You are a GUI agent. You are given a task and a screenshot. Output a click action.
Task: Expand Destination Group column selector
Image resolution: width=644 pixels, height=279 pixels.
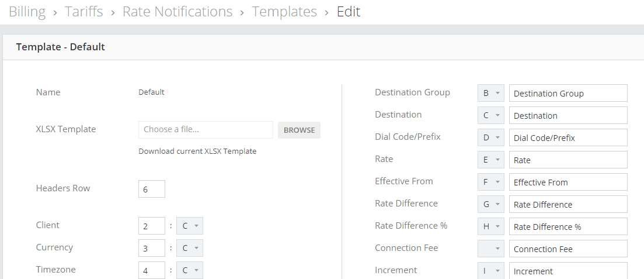(491, 93)
